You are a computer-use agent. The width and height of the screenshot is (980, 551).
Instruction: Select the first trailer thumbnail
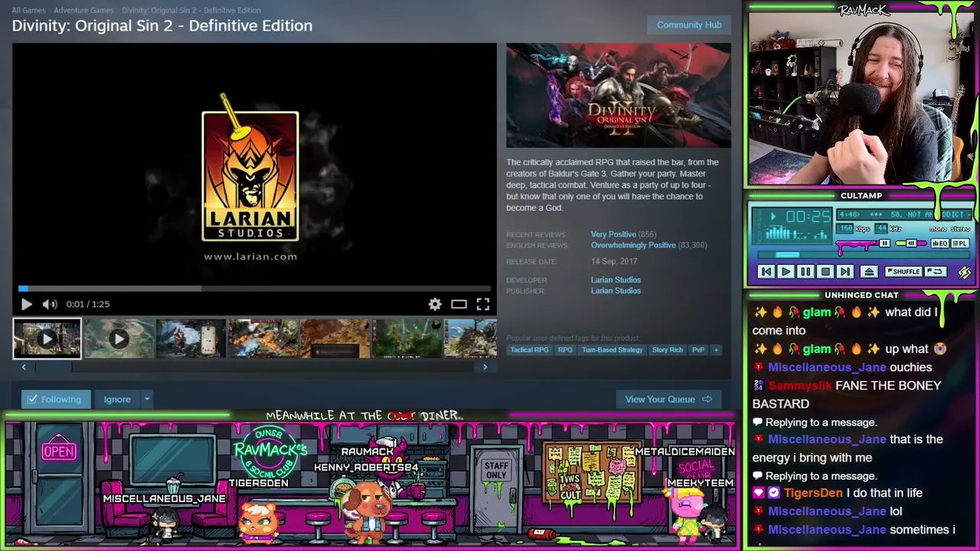tap(47, 338)
